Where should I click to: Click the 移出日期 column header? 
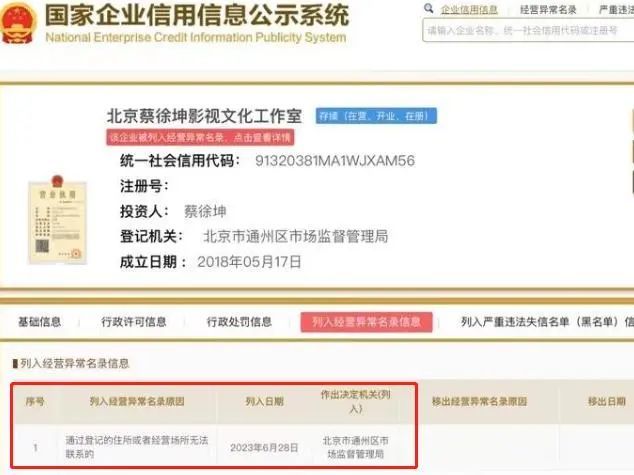[x=607, y=401]
